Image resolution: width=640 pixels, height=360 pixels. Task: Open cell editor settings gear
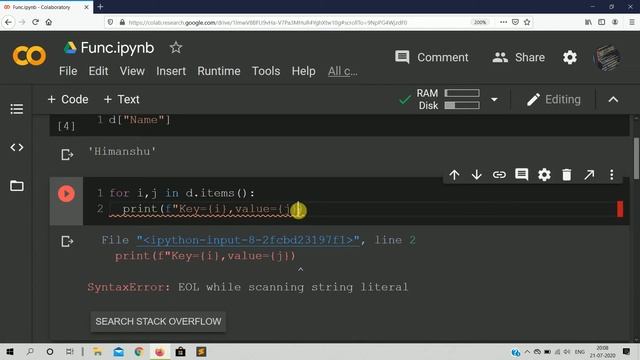[x=544, y=175]
